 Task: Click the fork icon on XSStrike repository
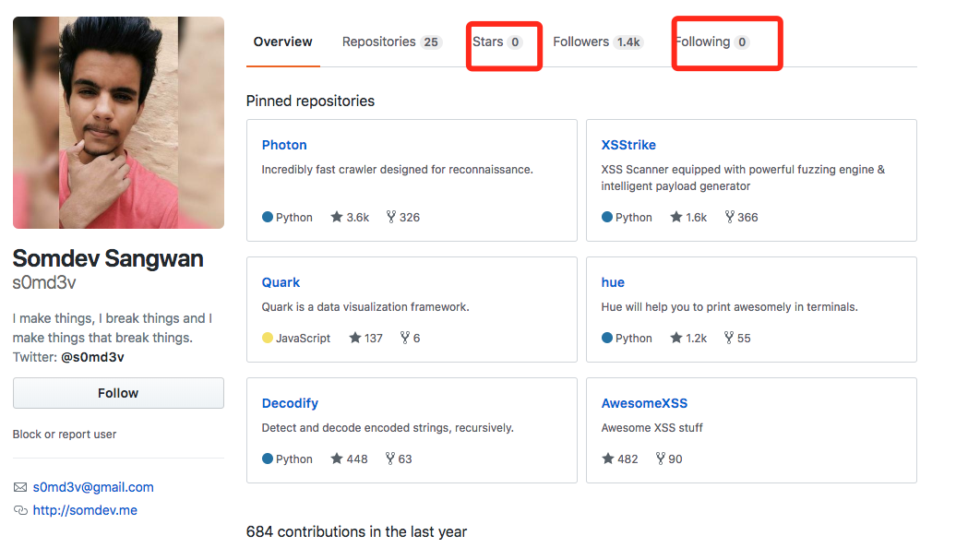pyautogui.click(x=730, y=218)
